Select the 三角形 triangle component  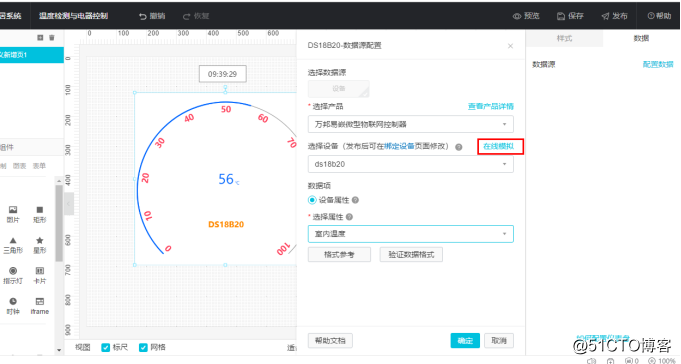click(13, 245)
